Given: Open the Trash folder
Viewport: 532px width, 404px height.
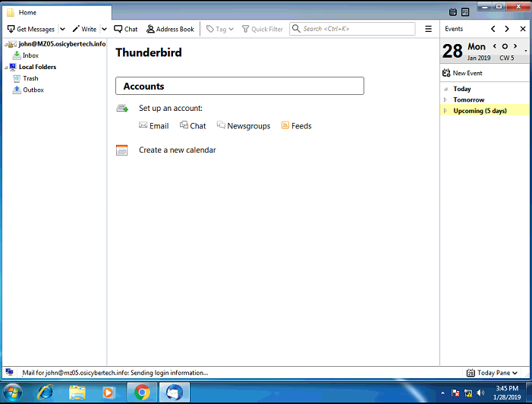Looking at the screenshot, I should (x=30, y=78).
